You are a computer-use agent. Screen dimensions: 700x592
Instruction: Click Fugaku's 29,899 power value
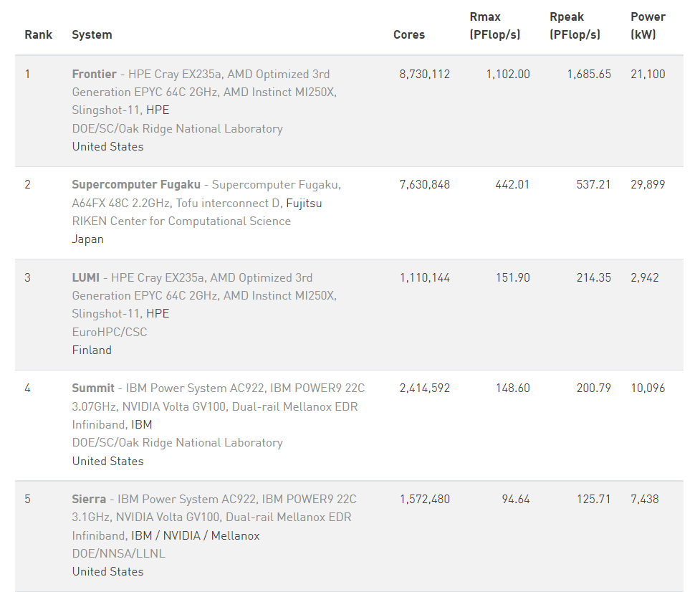click(647, 184)
